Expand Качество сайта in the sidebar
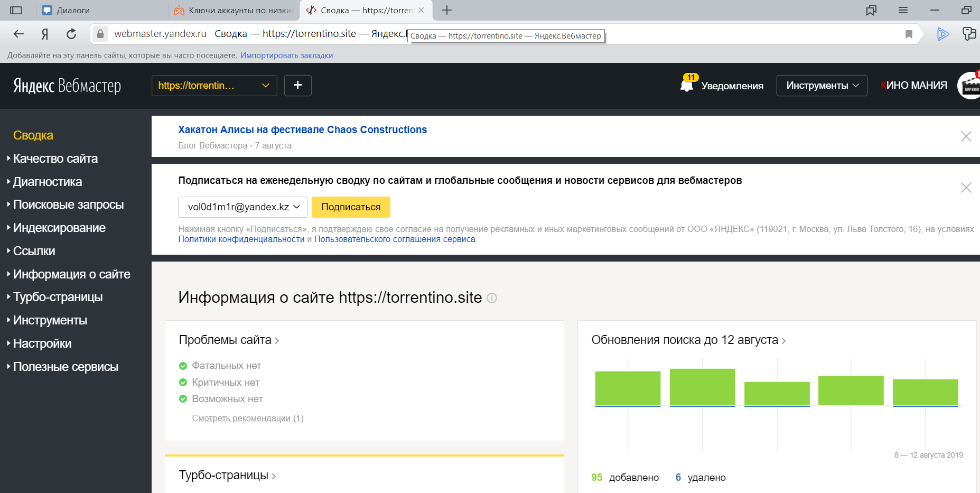Image resolution: width=980 pixels, height=493 pixels. click(55, 159)
